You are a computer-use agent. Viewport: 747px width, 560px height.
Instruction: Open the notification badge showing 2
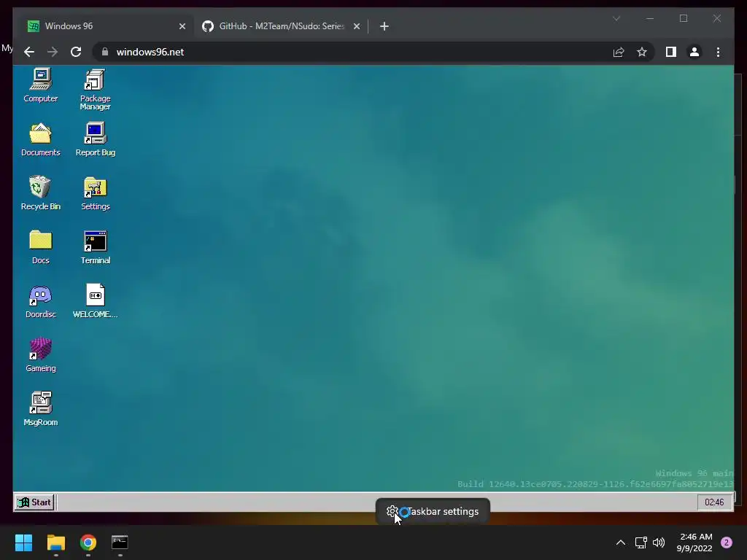click(727, 542)
